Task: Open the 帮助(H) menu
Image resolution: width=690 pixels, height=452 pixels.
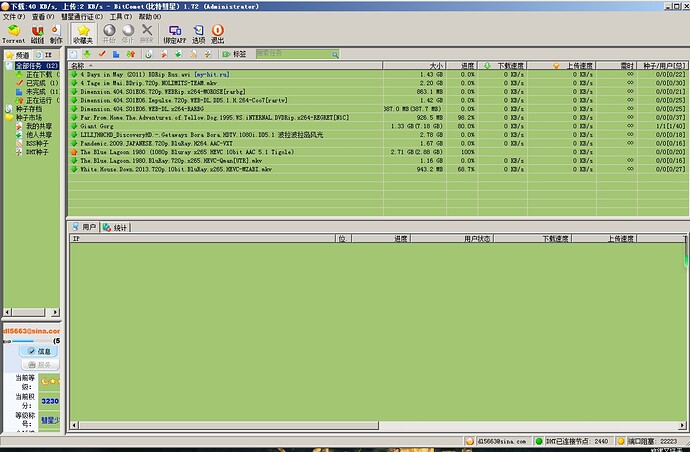Action: (x=150, y=17)
